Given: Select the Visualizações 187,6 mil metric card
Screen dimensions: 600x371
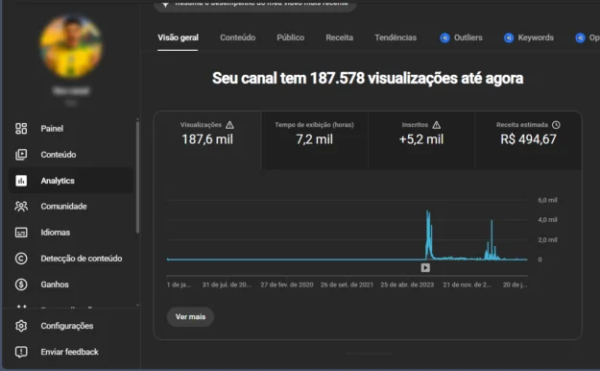Looking at the screenshot, I should [x=207, y=140].
